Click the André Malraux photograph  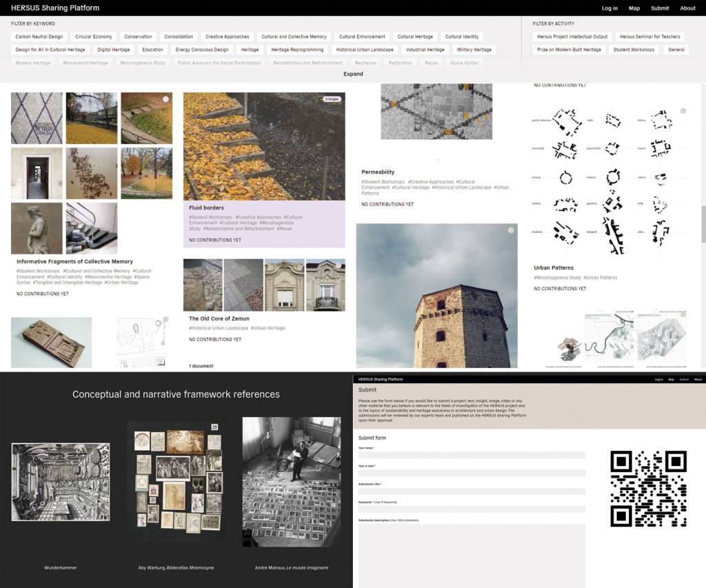click(292, 482)
